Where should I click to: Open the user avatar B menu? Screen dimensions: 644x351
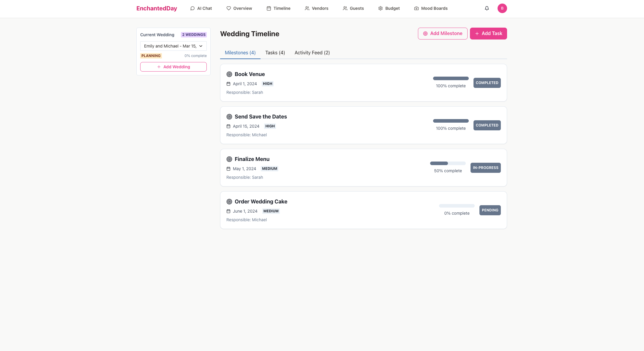[502, 8]
